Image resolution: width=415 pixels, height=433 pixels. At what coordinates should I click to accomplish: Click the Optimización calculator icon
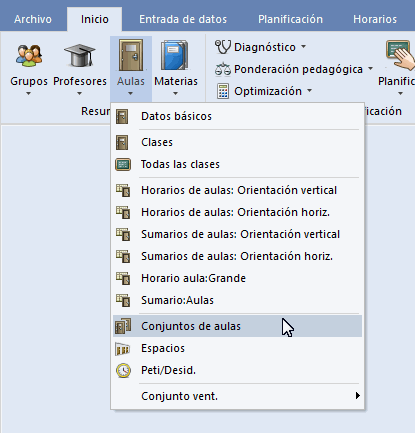[x=223, y=91]
